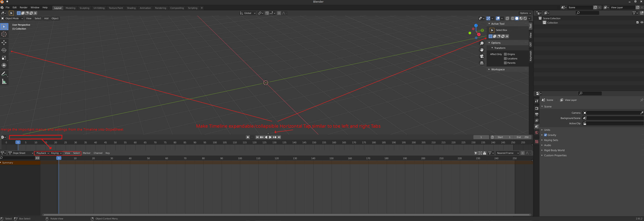Jump to the last frame
This screenshot has width=644, height=221.
click(x=279, y=137)
